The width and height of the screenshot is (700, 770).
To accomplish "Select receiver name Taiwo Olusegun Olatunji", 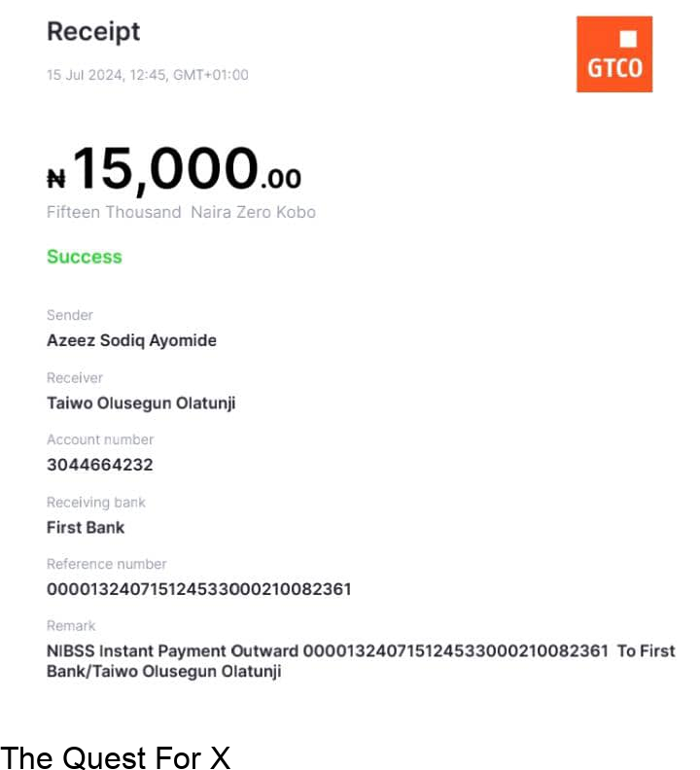I will pos(141,402).
